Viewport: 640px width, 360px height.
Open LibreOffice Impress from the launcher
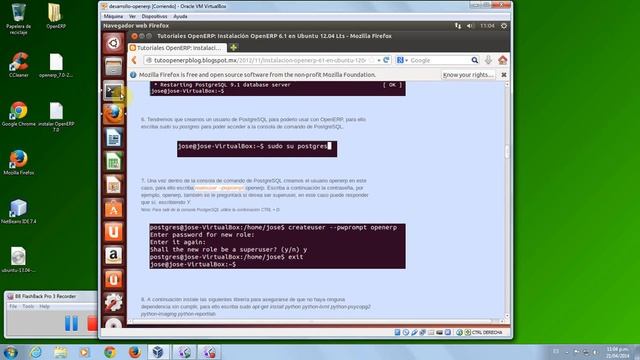(113, 185)
